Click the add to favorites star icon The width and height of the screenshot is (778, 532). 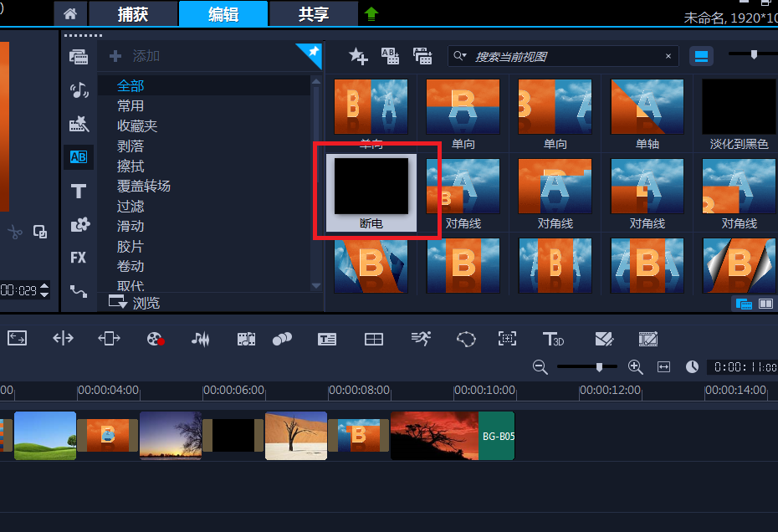[x=358, y=56]
